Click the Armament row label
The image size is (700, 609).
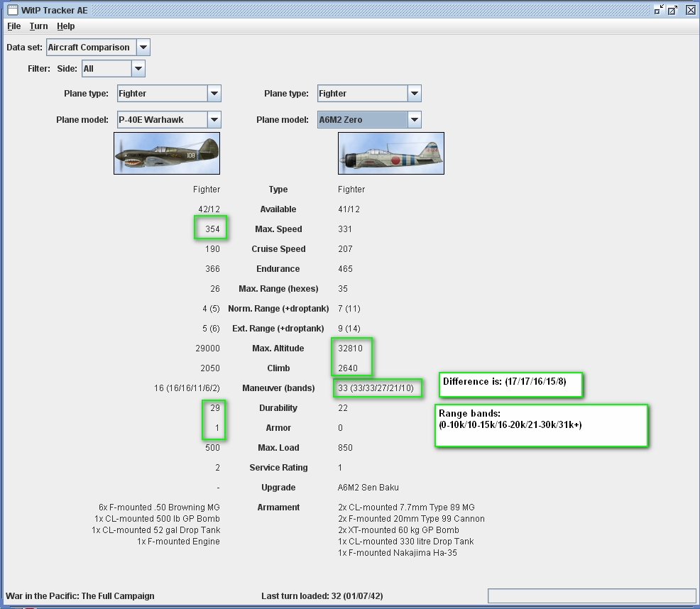278,507
